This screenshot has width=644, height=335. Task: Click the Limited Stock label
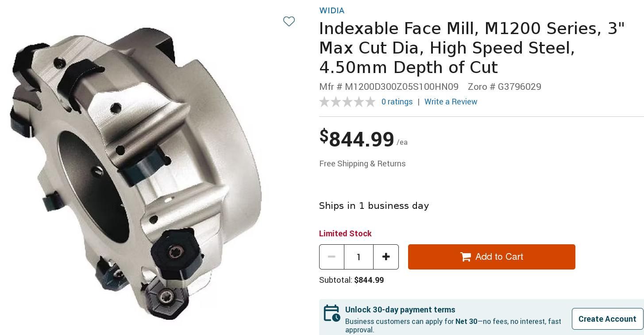[345, 234]
